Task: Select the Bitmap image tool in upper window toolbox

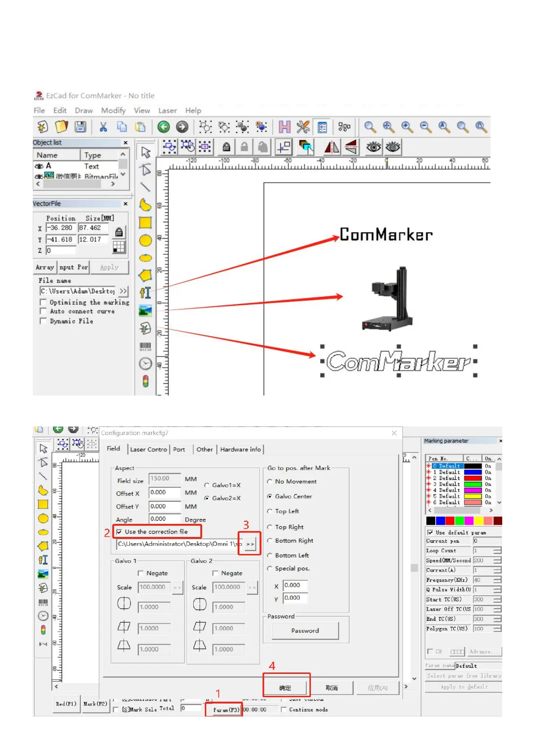Action: (x=145, y=311)
